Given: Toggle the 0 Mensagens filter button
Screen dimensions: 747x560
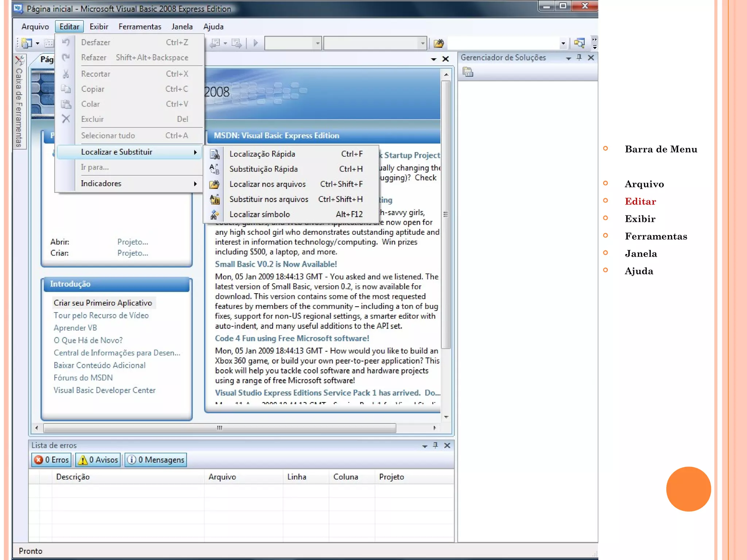Looking at the screenshot, I should click(x=156, y=460).
